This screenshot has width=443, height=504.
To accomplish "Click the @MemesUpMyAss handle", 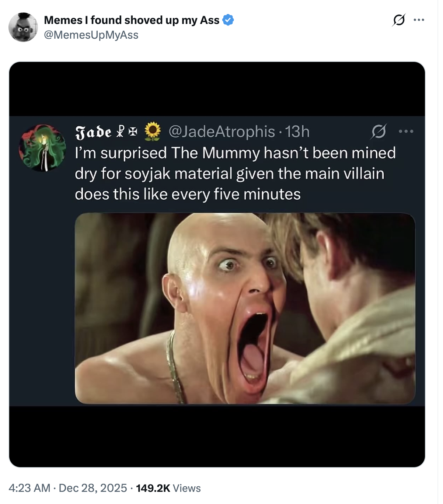I will click(x=91, y=35).
